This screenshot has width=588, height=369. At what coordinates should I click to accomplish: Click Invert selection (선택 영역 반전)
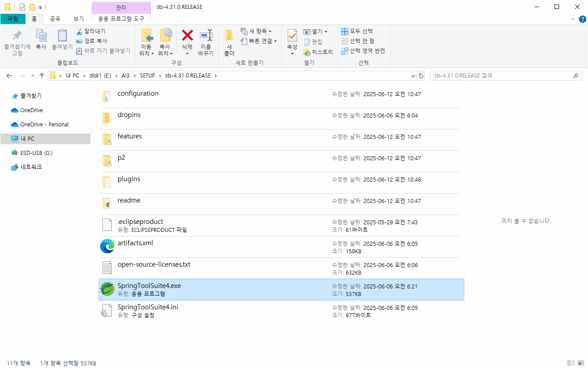coord(363,51)
